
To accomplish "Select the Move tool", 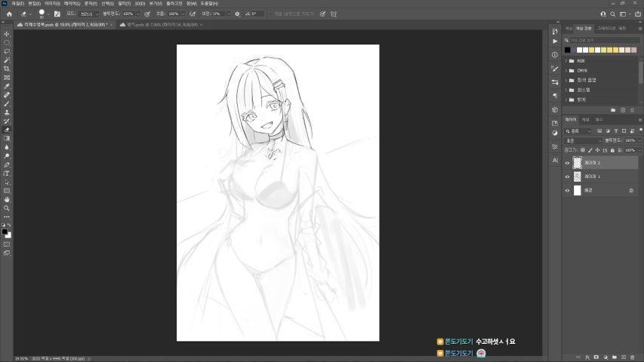I will (x=7, y=34).
